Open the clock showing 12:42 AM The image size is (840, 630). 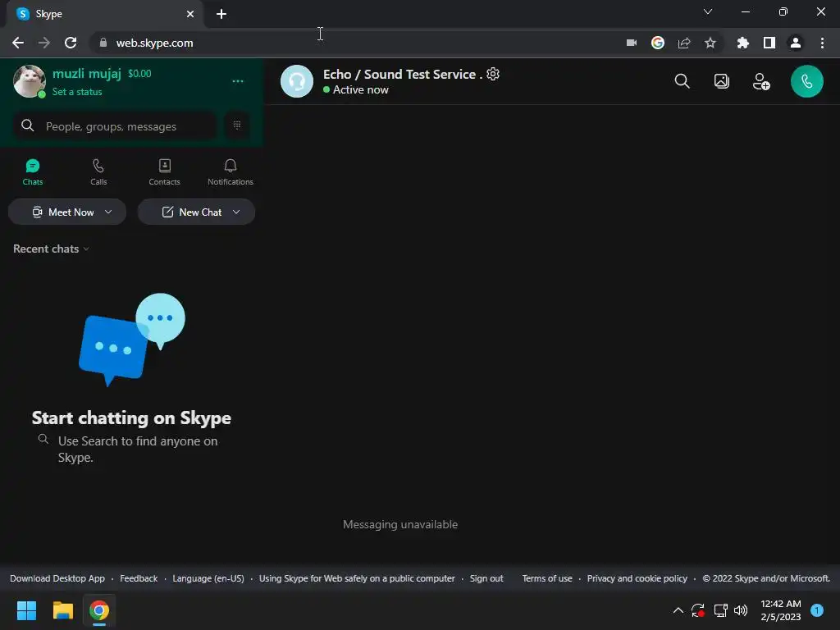(x=781, y=610)
